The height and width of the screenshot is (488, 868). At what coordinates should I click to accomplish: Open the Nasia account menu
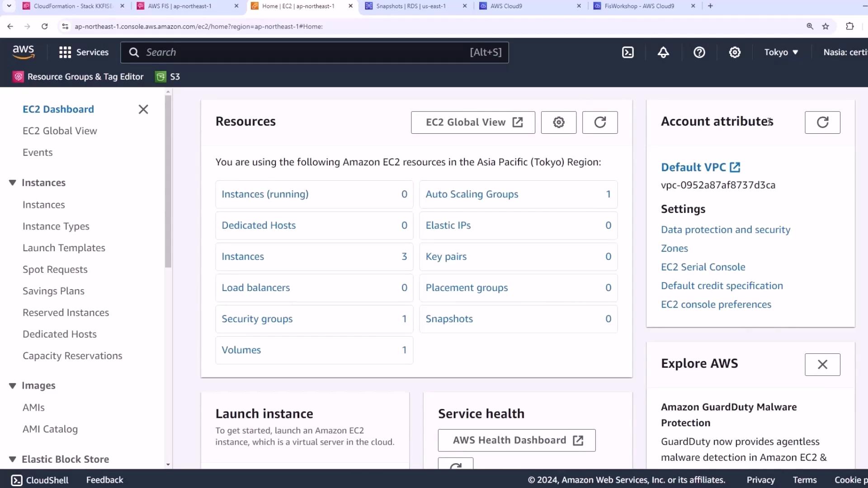click(x=845, y=52)
